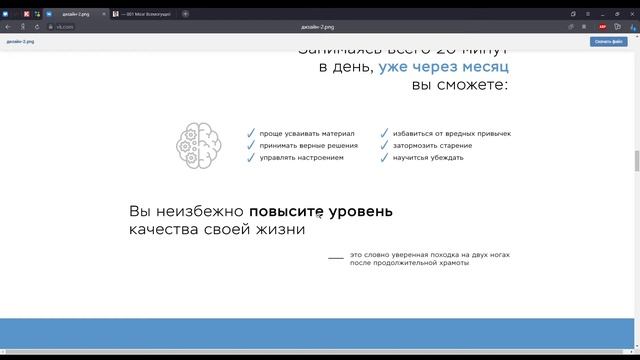Click the checkmark beside затормозить старение
Screen dimensions: 640x360
point(384,145)
